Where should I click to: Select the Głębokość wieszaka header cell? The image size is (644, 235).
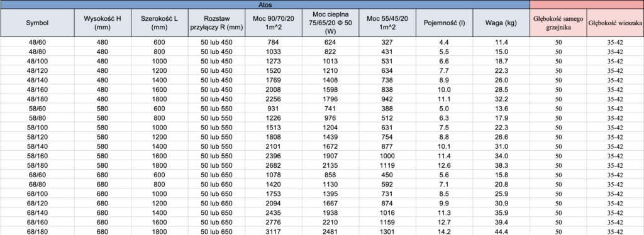[615, 23]
